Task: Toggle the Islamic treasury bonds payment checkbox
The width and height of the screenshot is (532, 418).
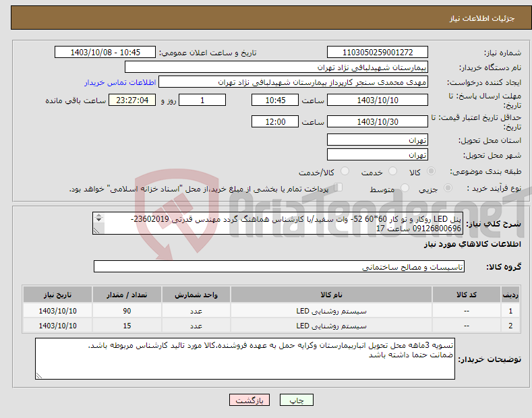Action: [338, 187]
